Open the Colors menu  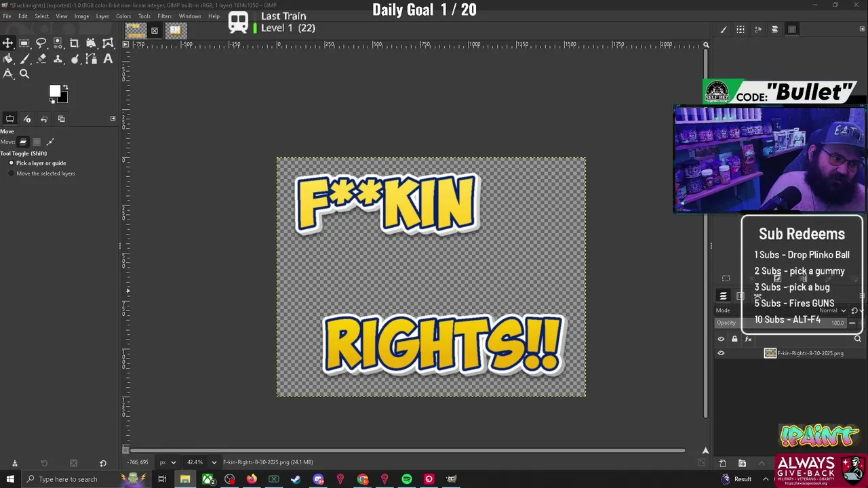pyautogui.click(x=123, y=16)
